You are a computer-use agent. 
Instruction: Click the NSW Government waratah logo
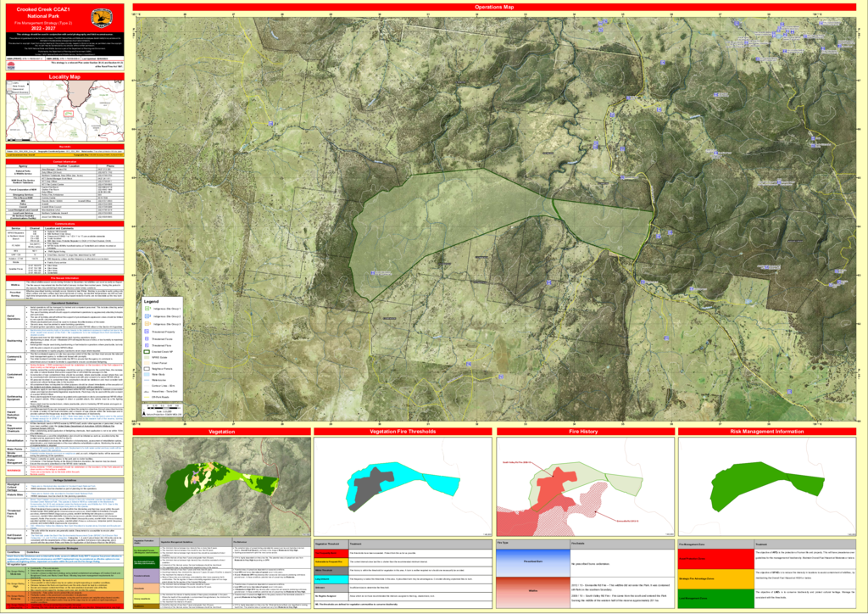click(10, 64)
